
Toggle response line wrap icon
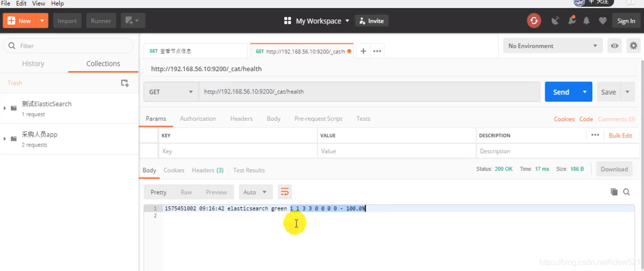click(285, 192)
